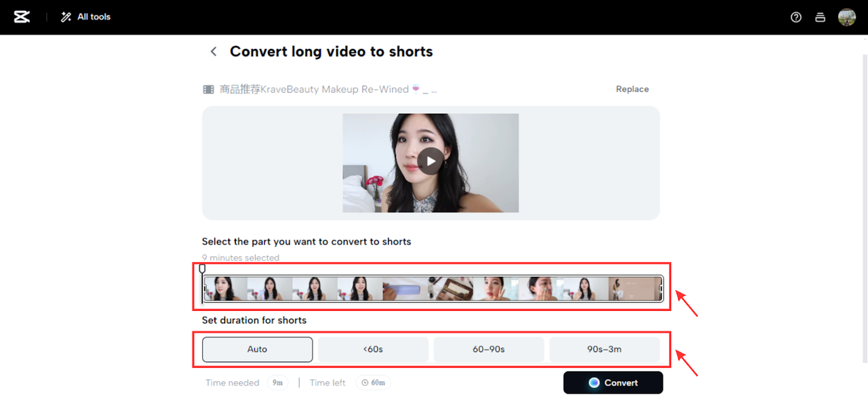This screenshot has height=403, width=868.
Task: Click the film strip icon beside filename
Action: pos(209,89)
